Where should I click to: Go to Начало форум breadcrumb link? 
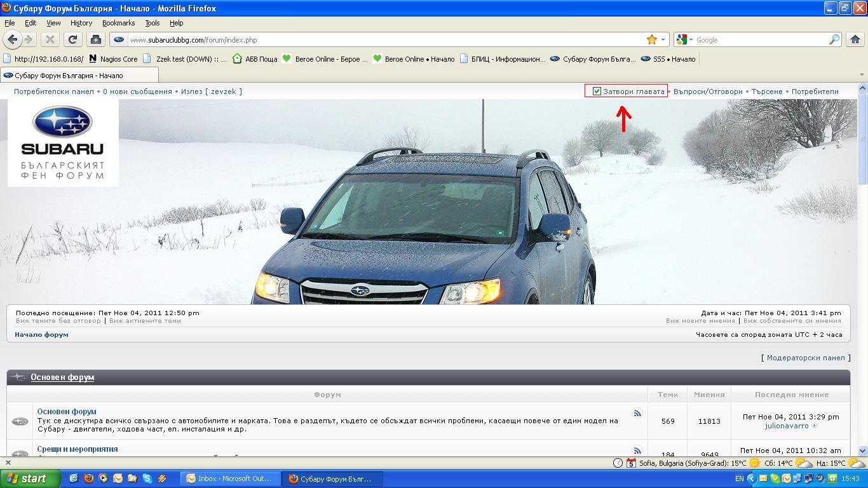[x=41, y=334]
